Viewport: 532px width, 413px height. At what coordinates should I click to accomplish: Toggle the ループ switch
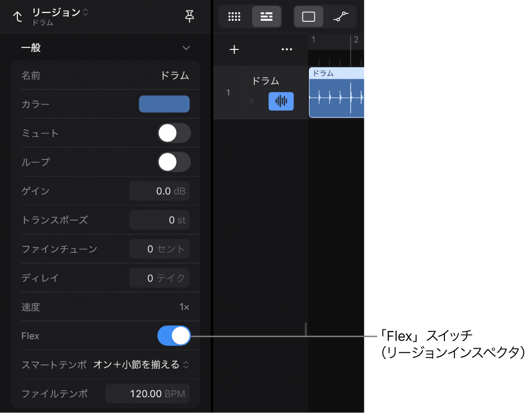[x=174, y=162]
